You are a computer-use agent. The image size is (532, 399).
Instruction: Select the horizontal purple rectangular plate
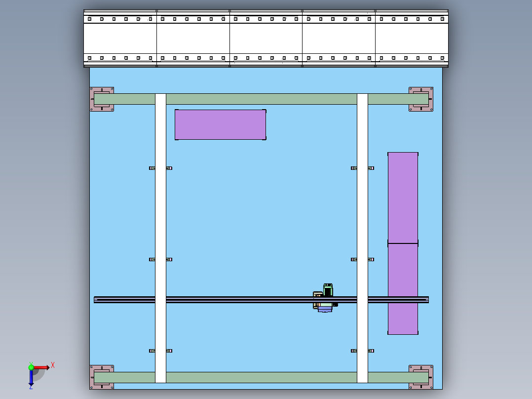221,124
